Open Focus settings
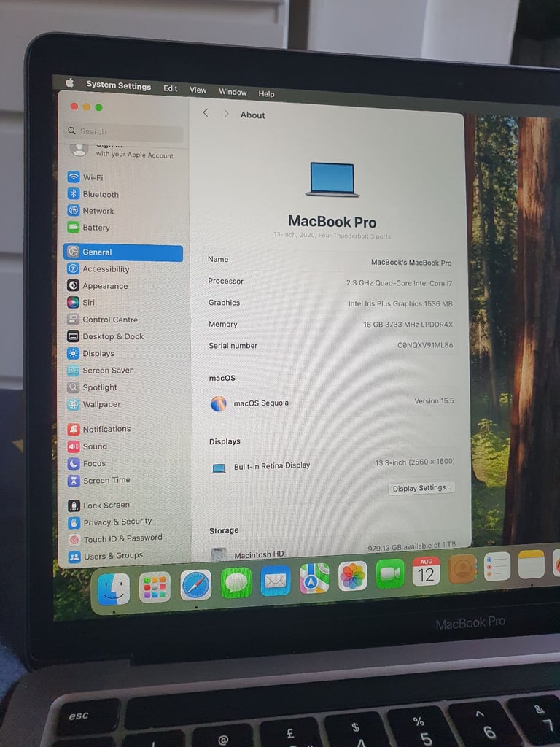Viewport: 560px width, 747px height. [x=87, y=463]
